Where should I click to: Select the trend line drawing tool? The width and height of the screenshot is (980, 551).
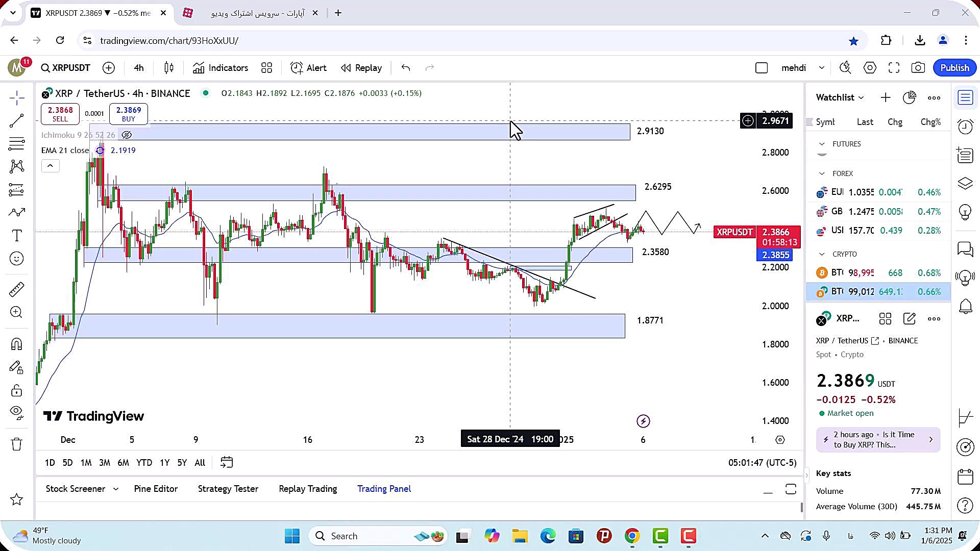pyautogui.click(x=17, y=121)
